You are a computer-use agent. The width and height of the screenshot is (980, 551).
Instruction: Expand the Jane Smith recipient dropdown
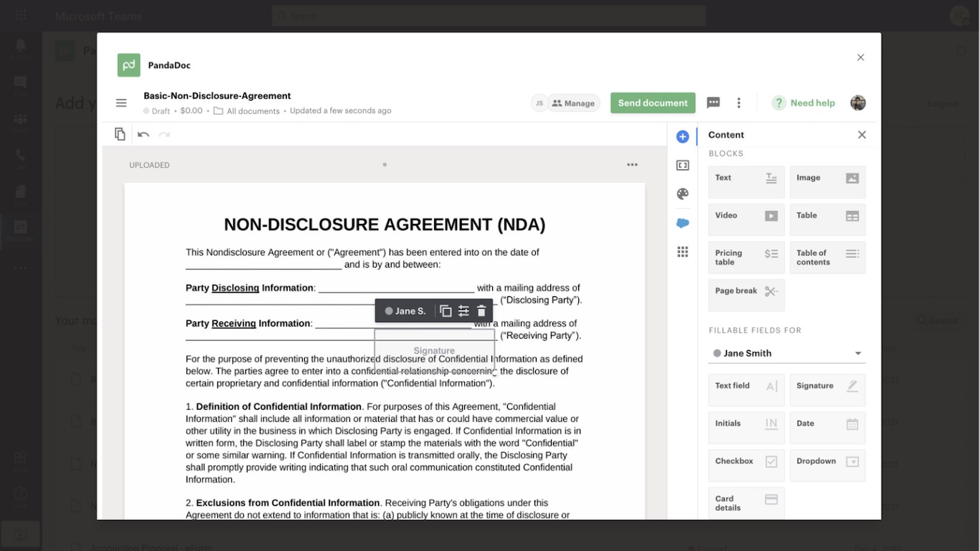[x=787, y=353]
